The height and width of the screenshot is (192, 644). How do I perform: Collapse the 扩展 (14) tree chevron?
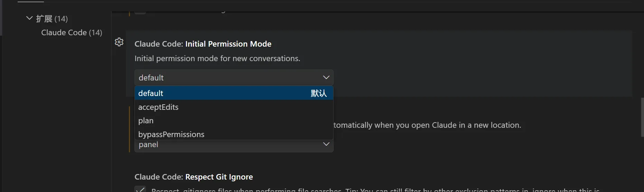coord(29,18)
